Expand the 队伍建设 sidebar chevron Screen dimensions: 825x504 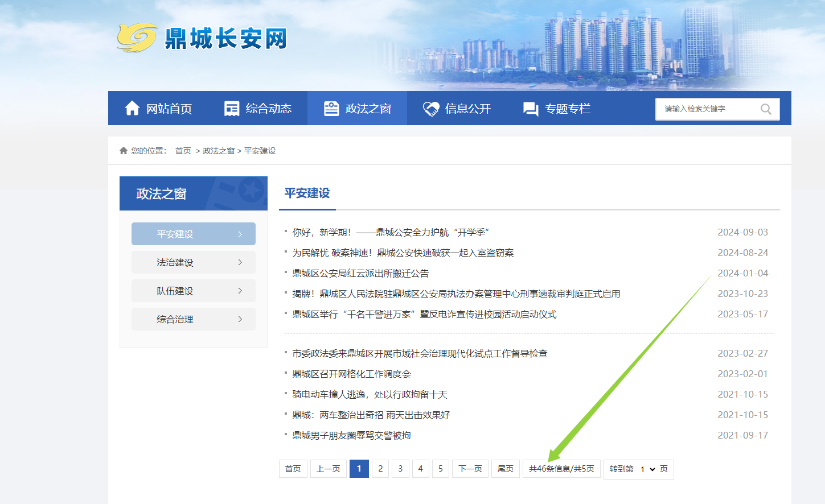tap(240, 291)
